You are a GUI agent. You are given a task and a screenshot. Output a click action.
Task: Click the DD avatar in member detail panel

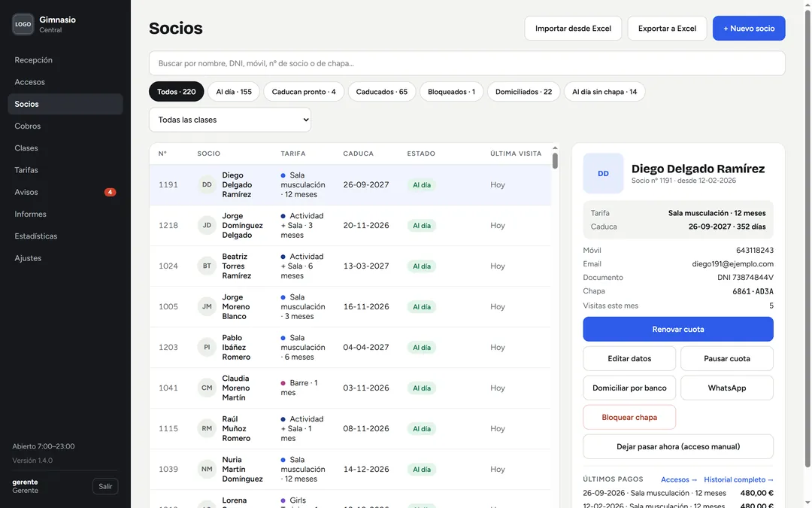click(x=603, y=174)
